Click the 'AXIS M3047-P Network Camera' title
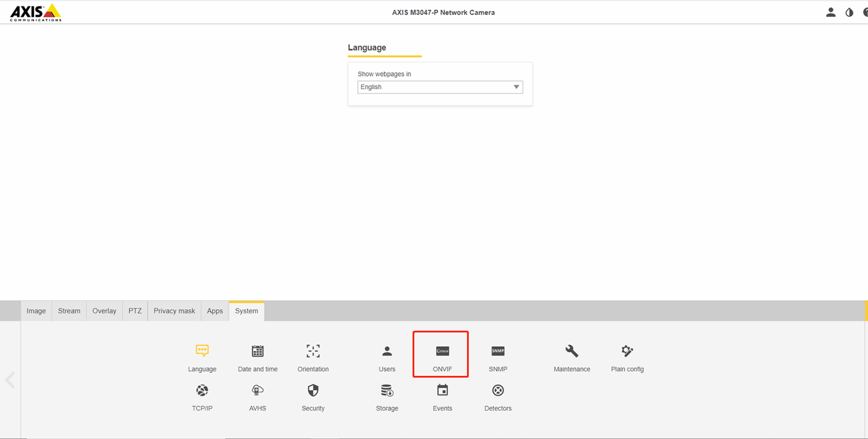 point(443,12)
